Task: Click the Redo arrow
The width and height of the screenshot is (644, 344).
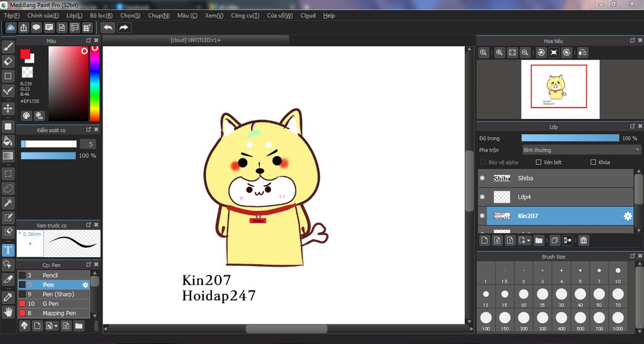Action: pos(124,28)
